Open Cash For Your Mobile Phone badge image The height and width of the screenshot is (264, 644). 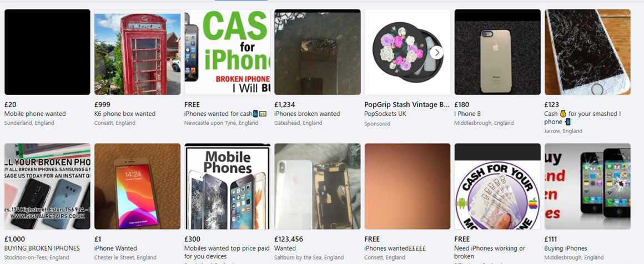498,186
